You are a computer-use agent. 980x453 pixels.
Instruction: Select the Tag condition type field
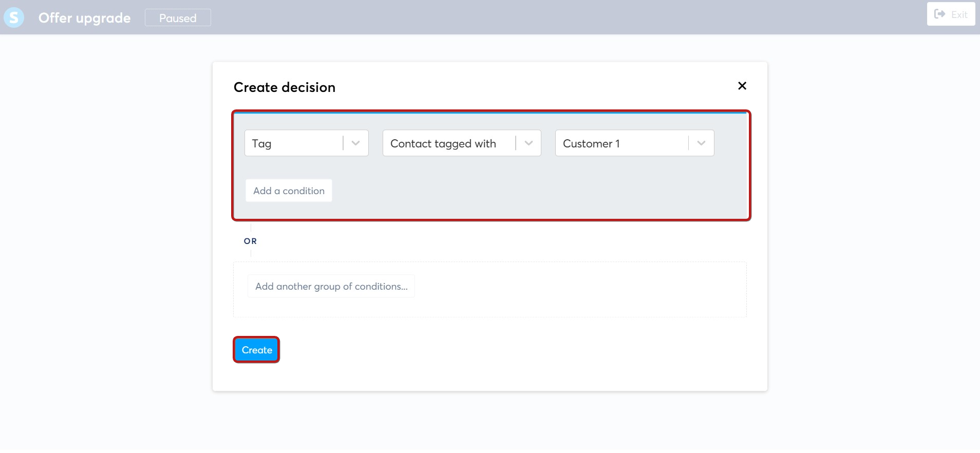(x=307, y=143)
